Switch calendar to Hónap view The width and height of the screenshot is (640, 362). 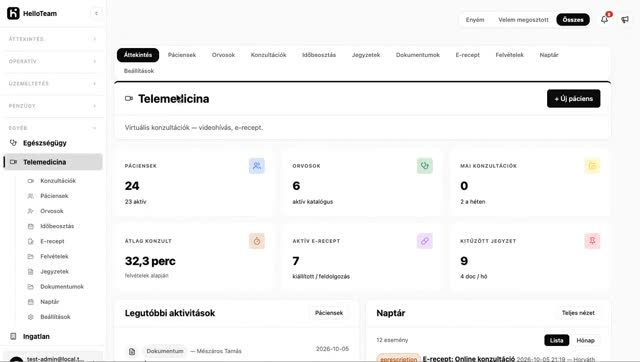[585, 340]
